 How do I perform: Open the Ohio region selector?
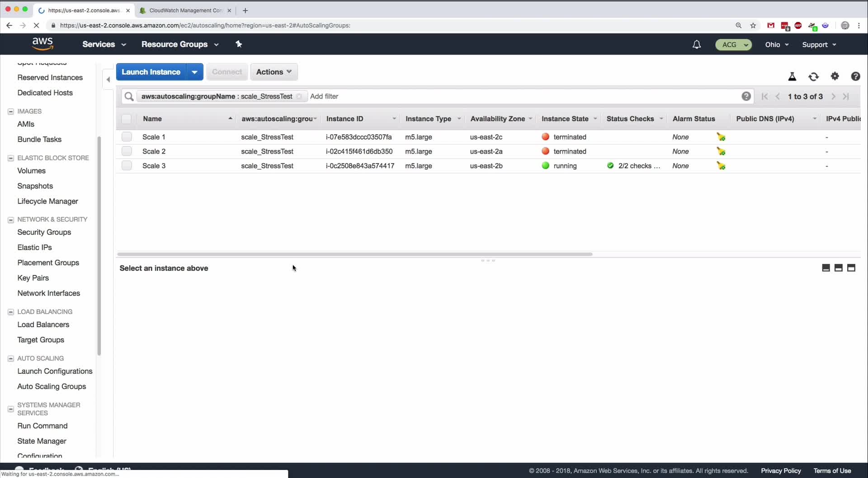point(777,45)
